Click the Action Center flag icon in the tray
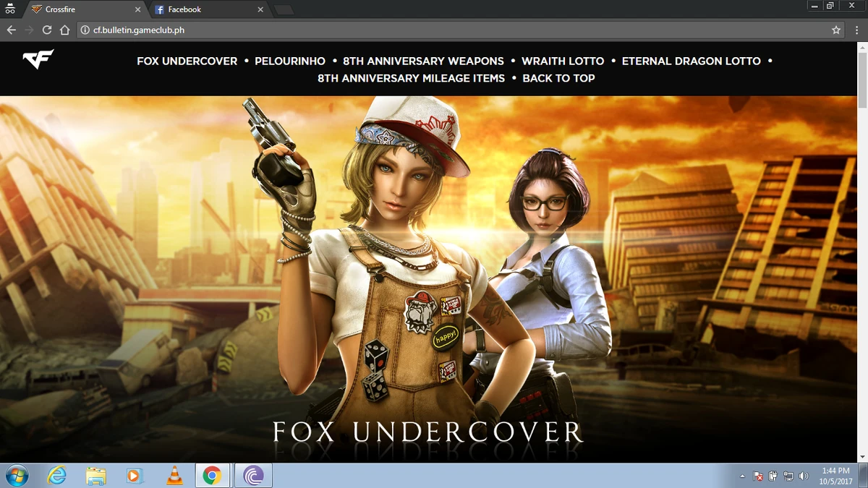 click(x=758, y=476)
